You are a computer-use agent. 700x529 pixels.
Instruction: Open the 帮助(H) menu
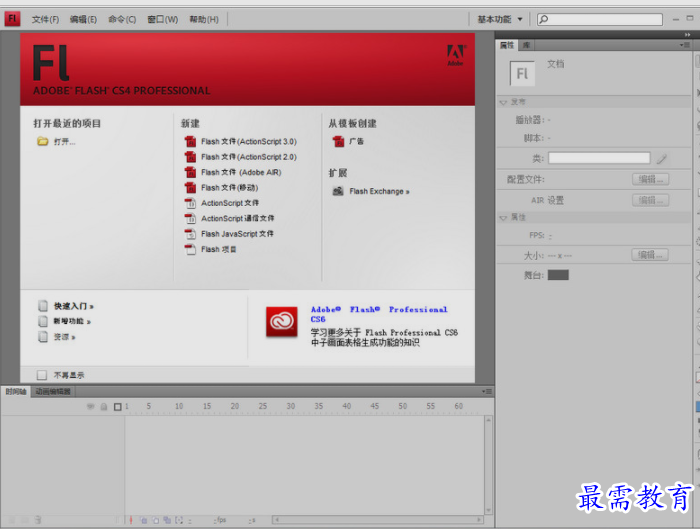click(204, 19)
